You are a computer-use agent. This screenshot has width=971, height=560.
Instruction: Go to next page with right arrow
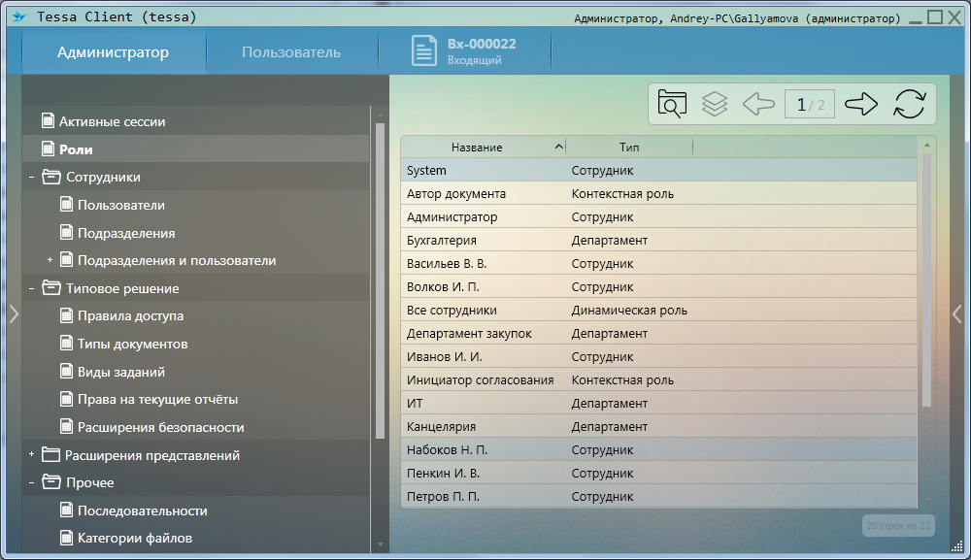861,104
